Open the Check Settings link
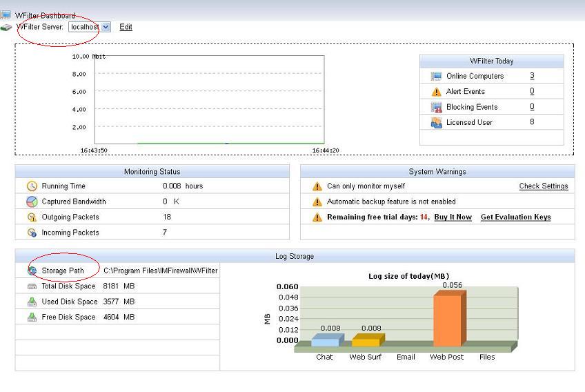Viewport: 585px width, 392px height. 544,186
